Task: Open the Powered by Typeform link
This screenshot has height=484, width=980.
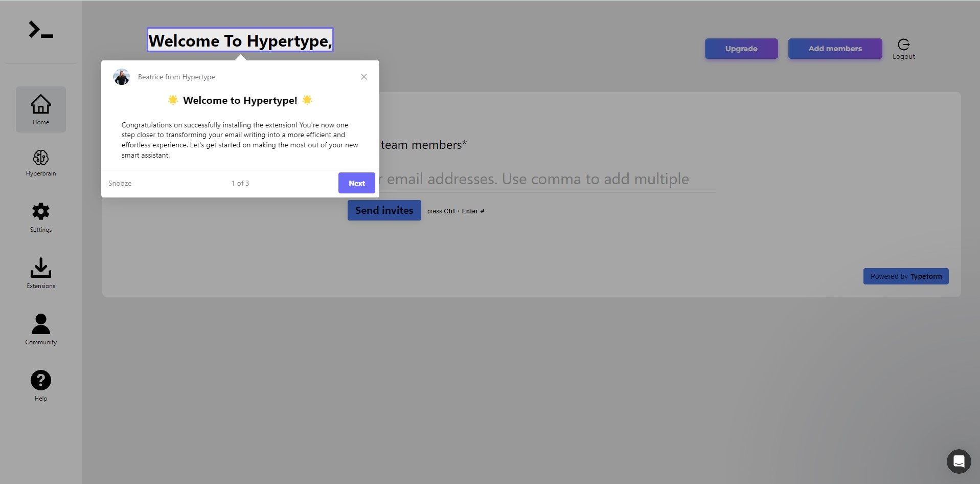Action: coord(906,276)
